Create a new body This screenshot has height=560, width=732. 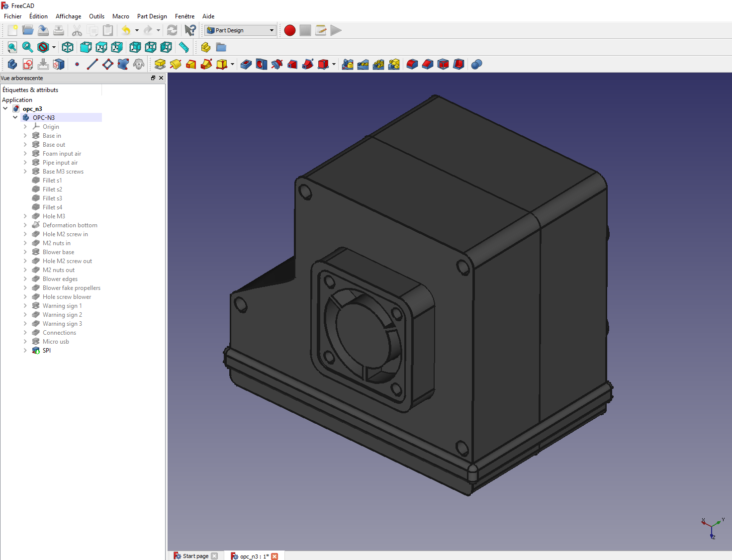pos(12,64)
